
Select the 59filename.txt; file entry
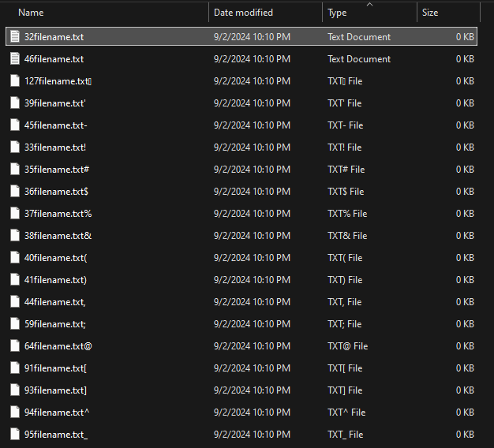click(x=55, y=324)
